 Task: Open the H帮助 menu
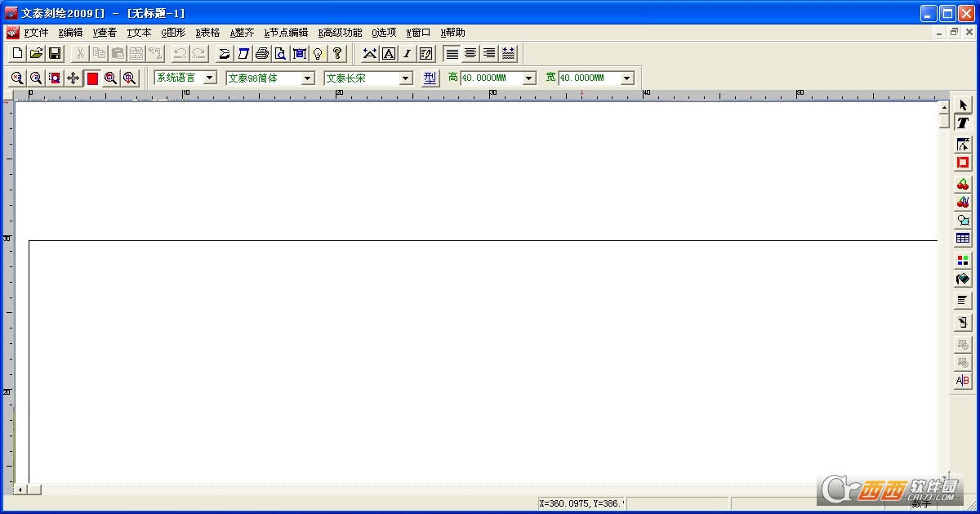[x=452, y=33]
